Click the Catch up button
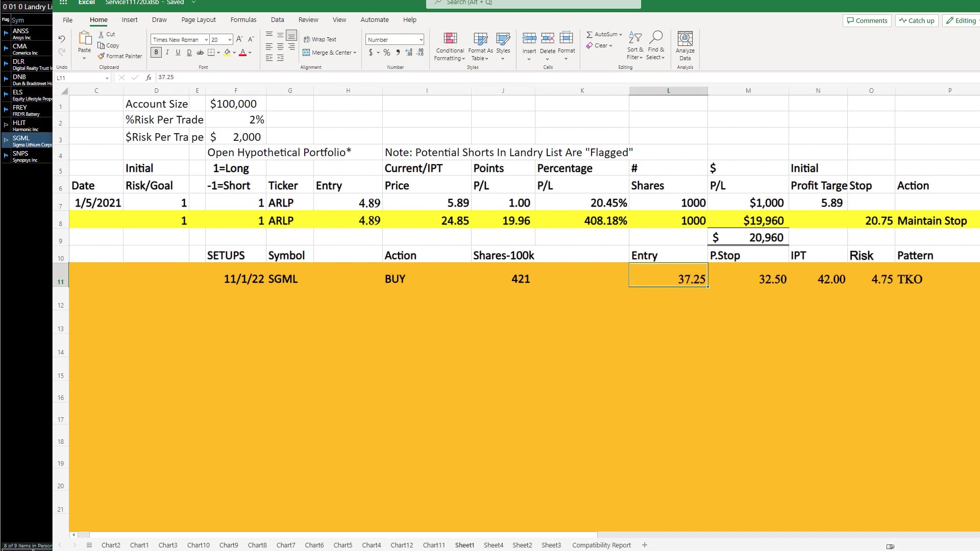This screenshot has height=551, width=980. point(917,20)
